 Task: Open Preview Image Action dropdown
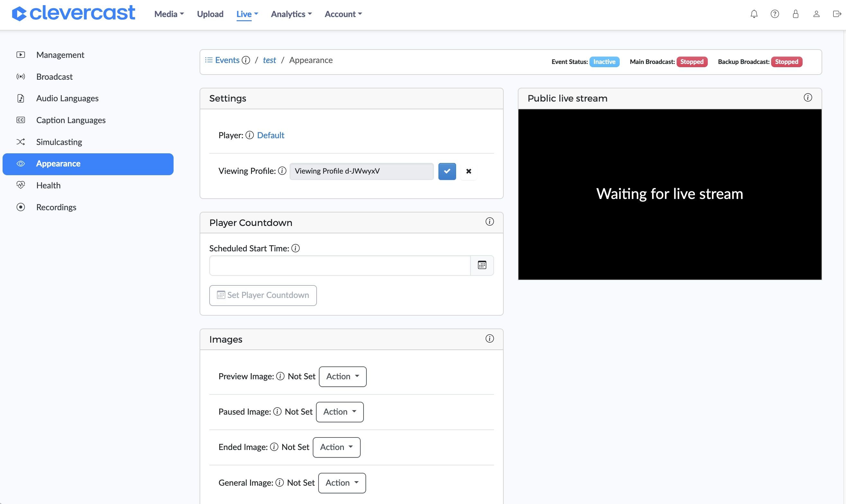click(343, 376)
